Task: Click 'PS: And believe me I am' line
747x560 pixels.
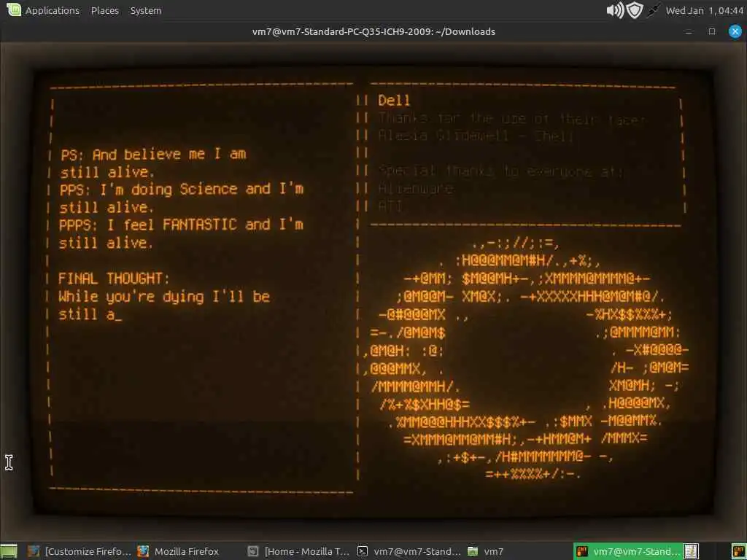Action: click(153, 155)
